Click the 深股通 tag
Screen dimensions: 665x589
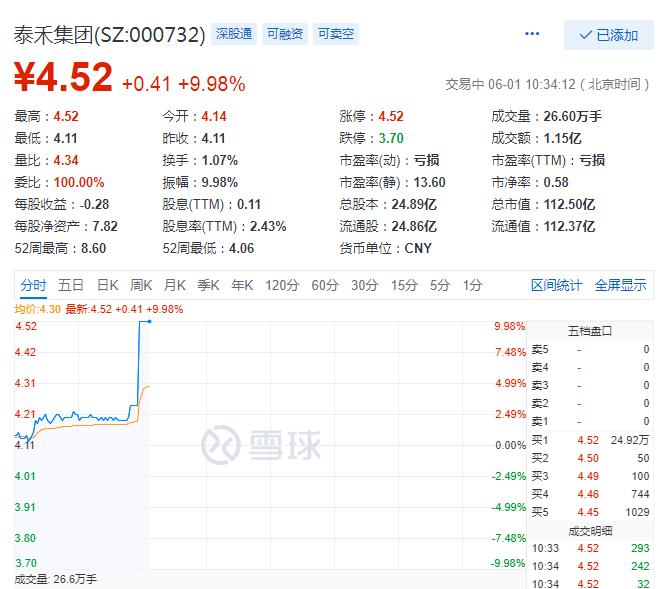pos(234,33)
